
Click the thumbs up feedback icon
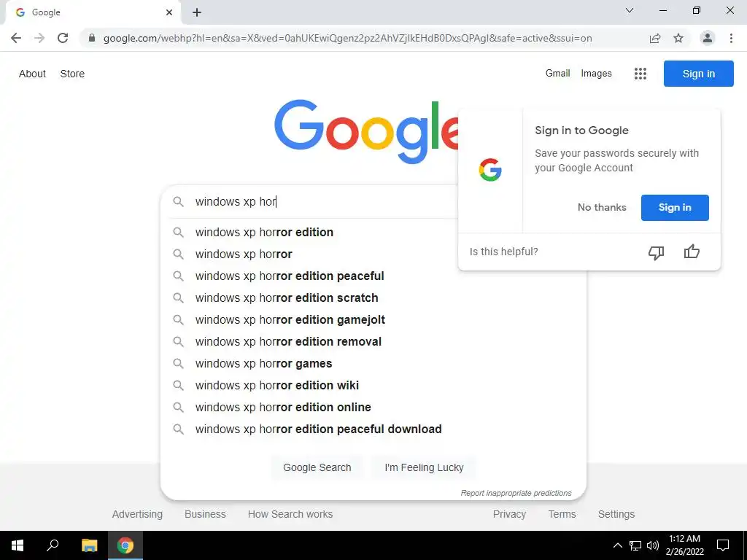(692, 251)
